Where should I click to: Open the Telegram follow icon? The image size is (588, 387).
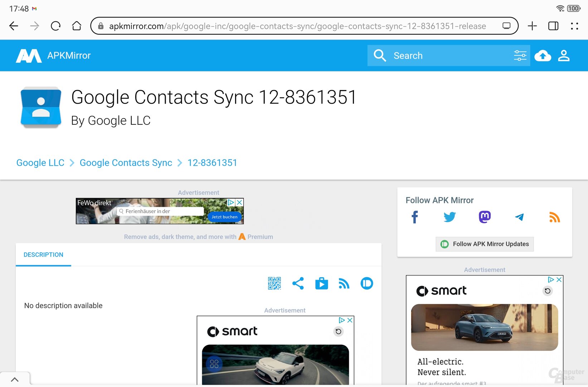pos(519,217)
